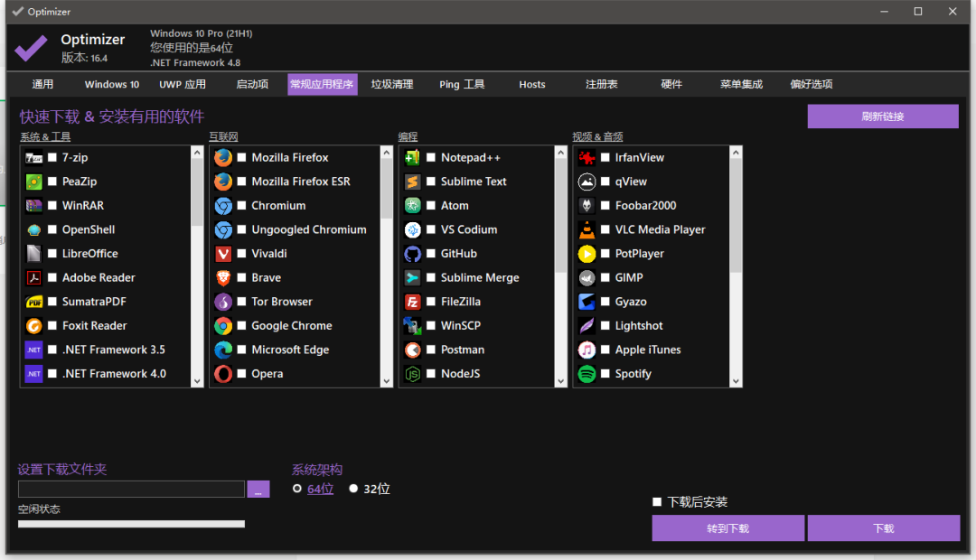Switch to the 启动项 tab
Image resolution: width=976 pixels, height=560 pixels.
(252, 84)
